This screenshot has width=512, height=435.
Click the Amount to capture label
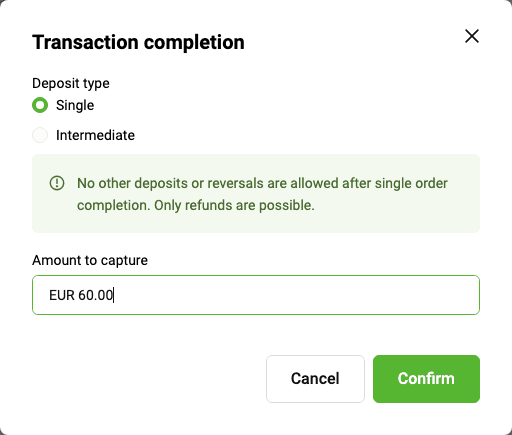tap(90, 260)
